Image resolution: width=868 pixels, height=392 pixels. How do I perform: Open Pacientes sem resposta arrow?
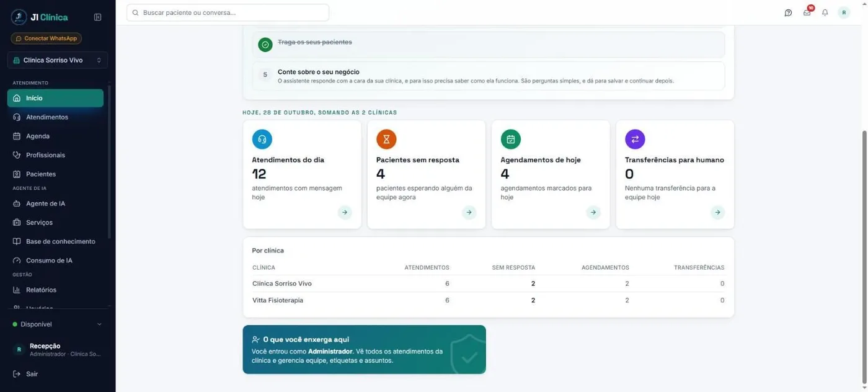[469, 212]
